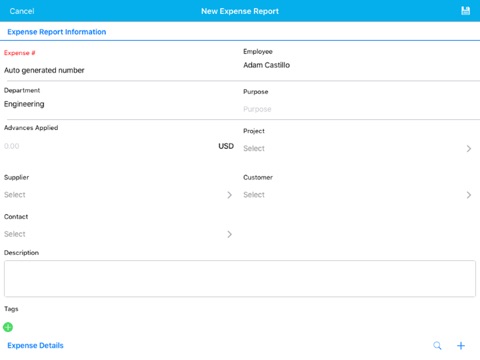Save the expense report with disk icon
The height and width of the screenshot is (360, 480).
[465, 11]
